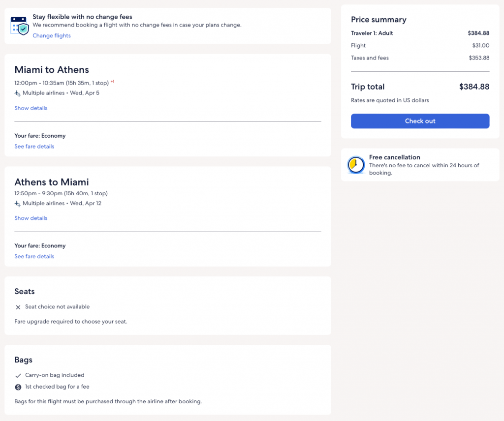Click the yellow clock Free cancellation icon
Image resolution: width=504 pixels, height=421 pixels.
[356, 165]
